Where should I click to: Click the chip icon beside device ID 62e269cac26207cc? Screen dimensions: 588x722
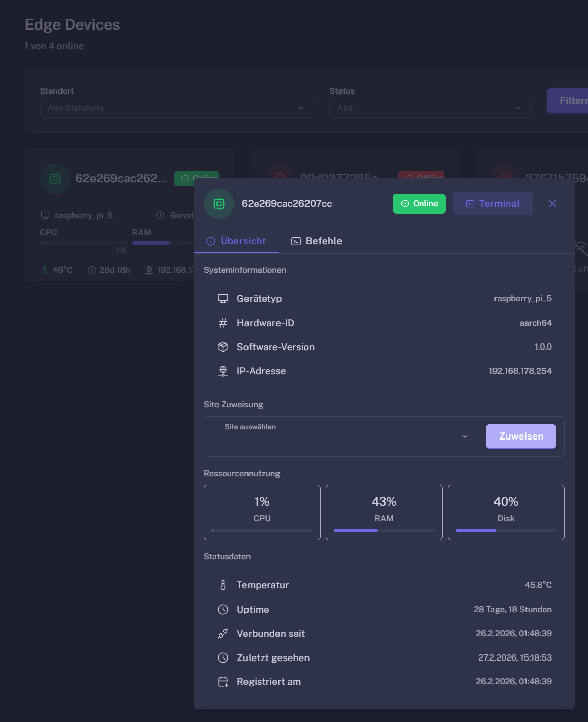click(x=219, y=204)
